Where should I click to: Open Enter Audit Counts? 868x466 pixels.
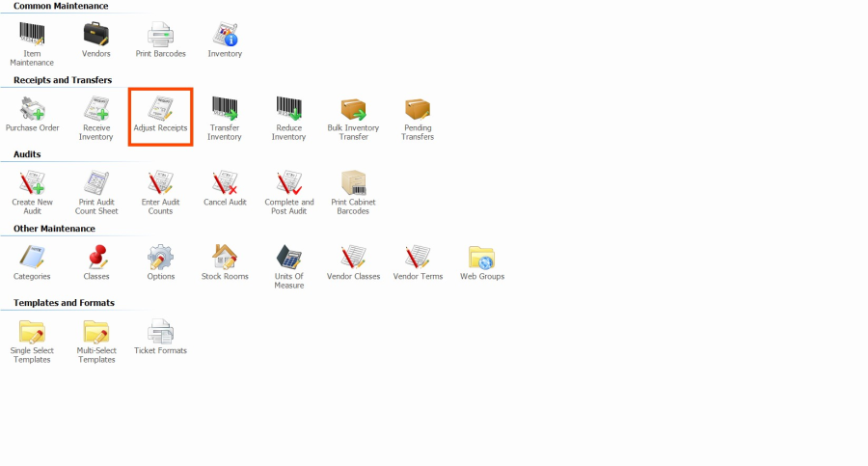point(160,183)
